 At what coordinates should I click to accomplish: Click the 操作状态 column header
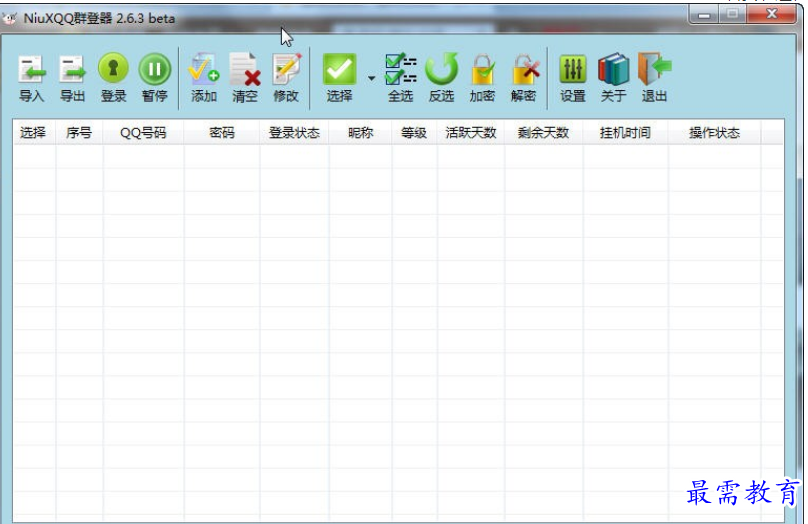714,133
